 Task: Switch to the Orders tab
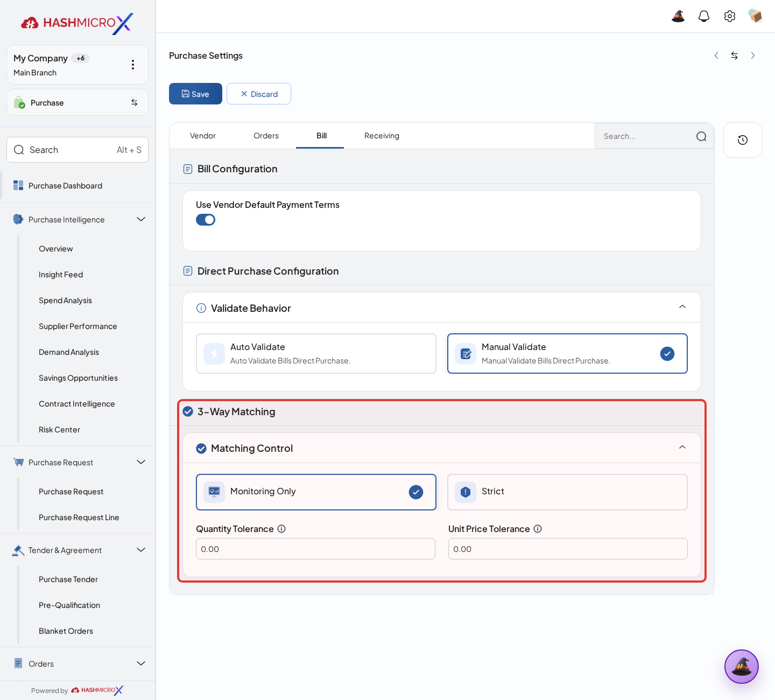click(266, 136)
